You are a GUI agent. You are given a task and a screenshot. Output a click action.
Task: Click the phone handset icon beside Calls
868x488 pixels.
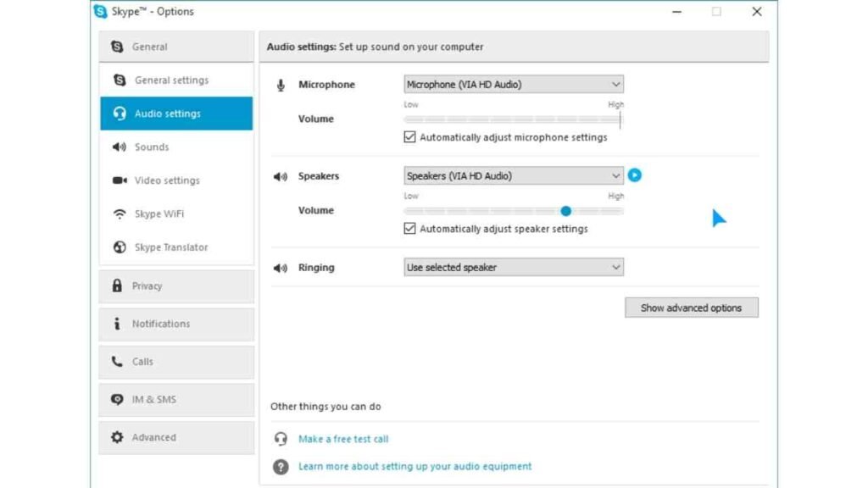(x=117, y=361)
